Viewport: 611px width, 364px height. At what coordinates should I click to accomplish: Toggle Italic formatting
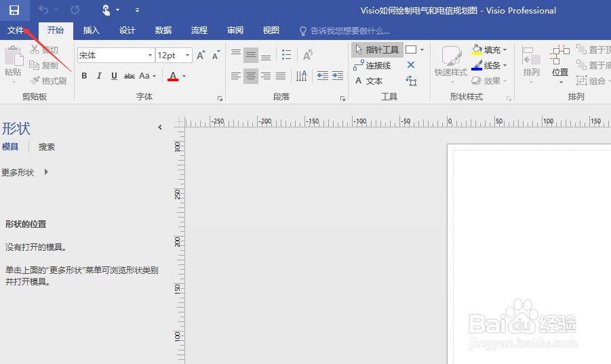[99, 76]
